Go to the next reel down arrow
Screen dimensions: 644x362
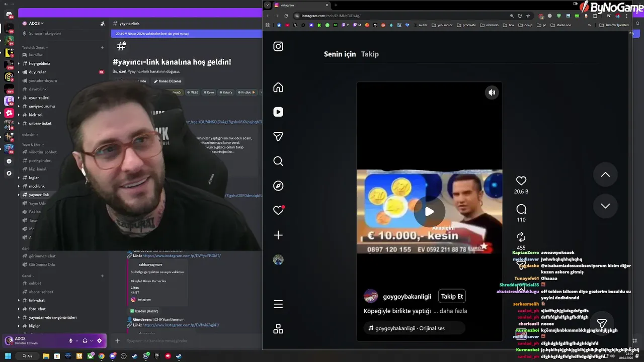pos(605,206)
